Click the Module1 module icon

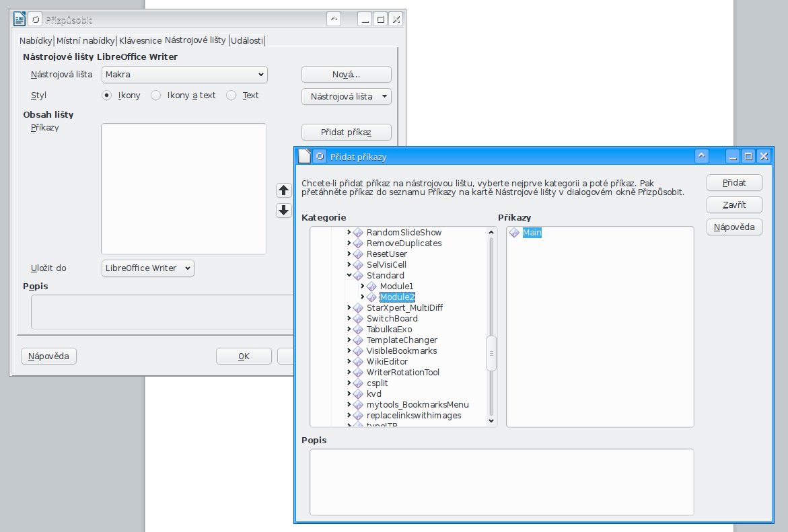371,287
